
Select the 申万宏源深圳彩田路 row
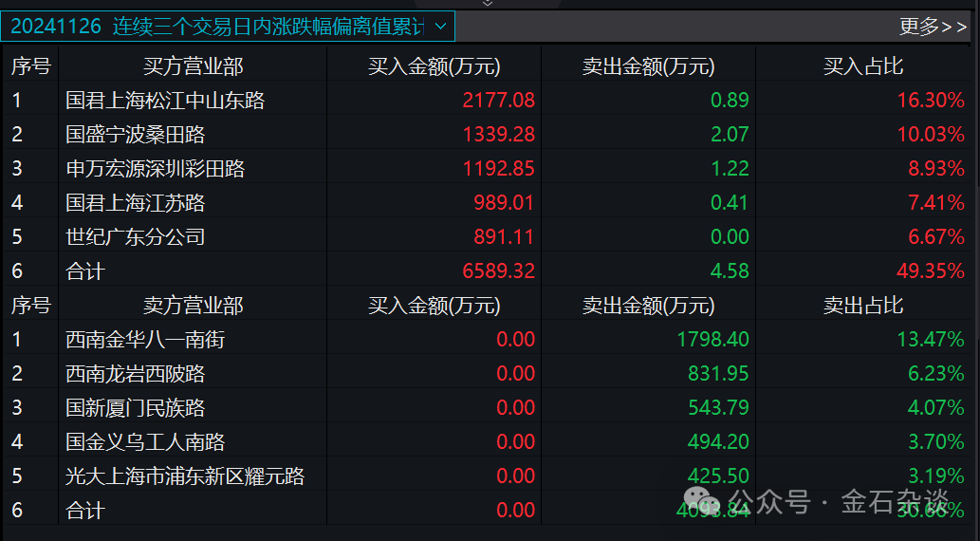coord(488,168)
